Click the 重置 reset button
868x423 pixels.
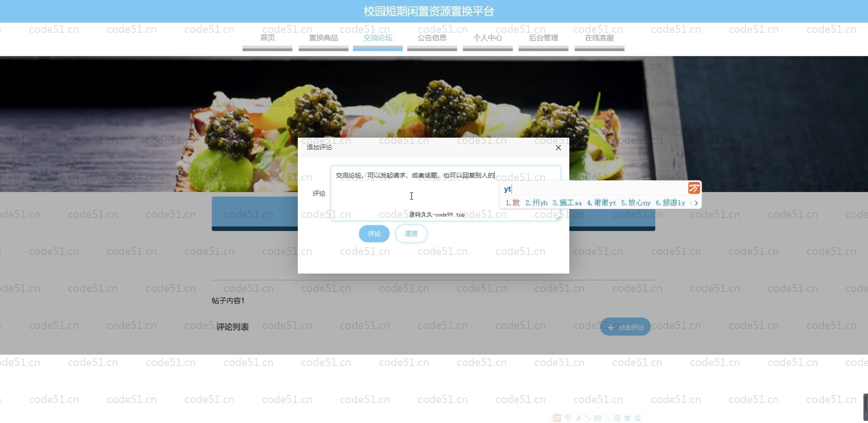[411, 234]
